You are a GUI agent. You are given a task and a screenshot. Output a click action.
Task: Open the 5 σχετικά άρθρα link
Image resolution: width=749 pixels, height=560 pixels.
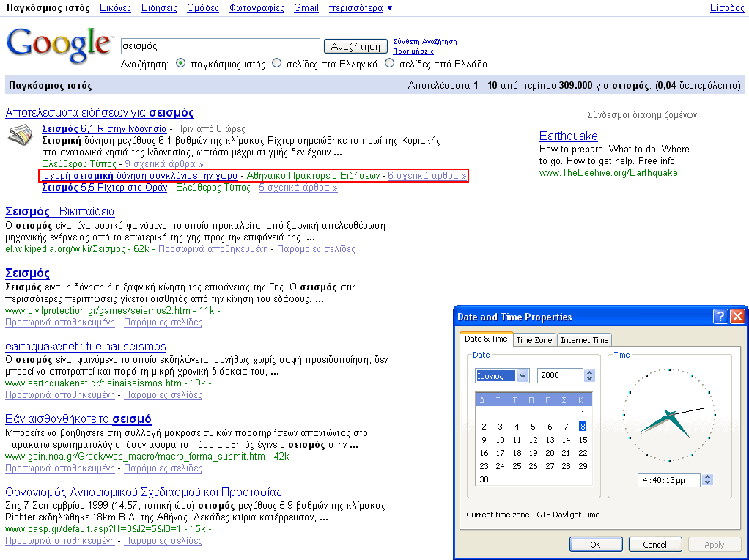tap(298, 188)
